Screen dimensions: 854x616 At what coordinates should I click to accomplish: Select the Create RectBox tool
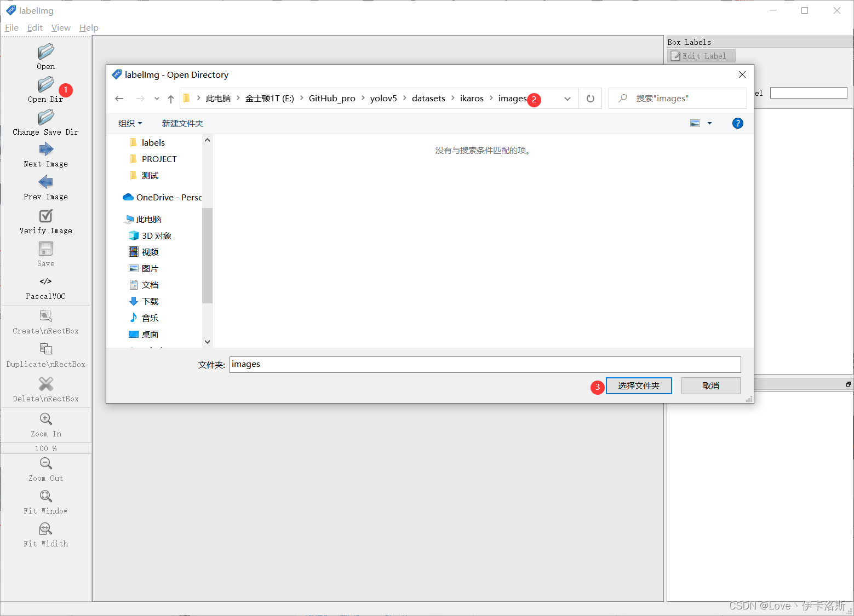(x=46, y=316)
